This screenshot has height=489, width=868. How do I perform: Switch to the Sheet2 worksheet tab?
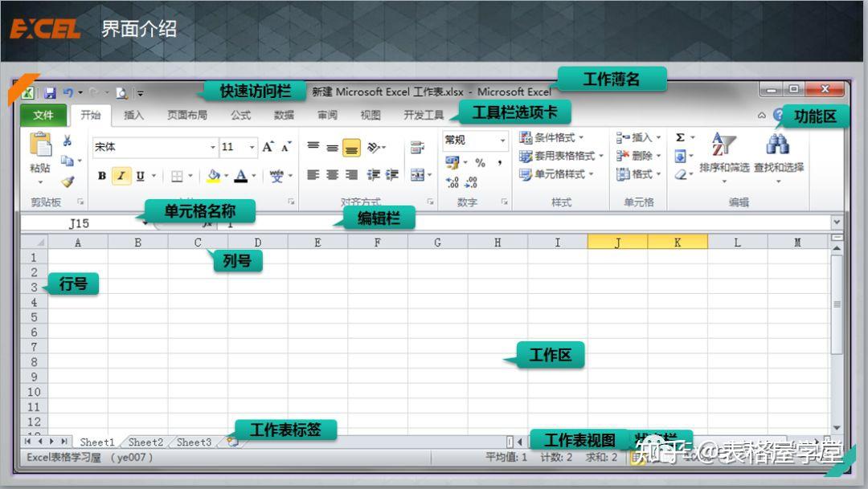(x=145, y=442)
